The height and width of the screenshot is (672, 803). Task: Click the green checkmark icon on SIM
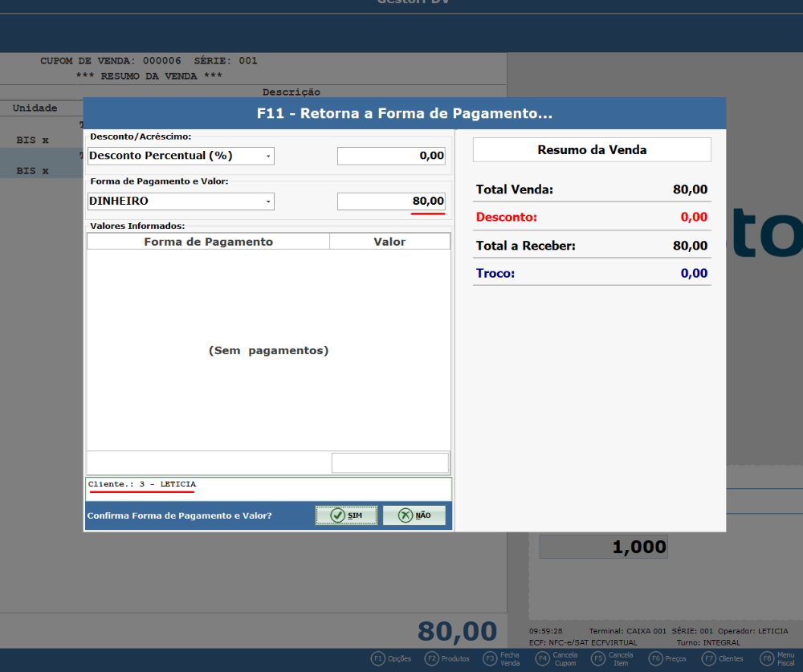[x=337, y=515]
